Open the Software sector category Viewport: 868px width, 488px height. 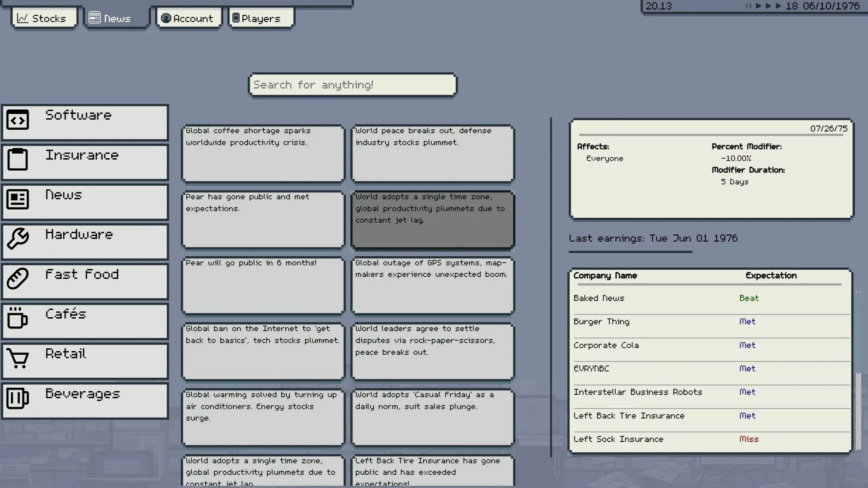tap(85, 122)
